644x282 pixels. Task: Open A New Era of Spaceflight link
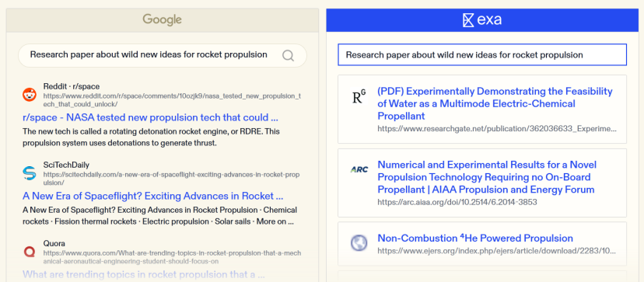(152, 196)
